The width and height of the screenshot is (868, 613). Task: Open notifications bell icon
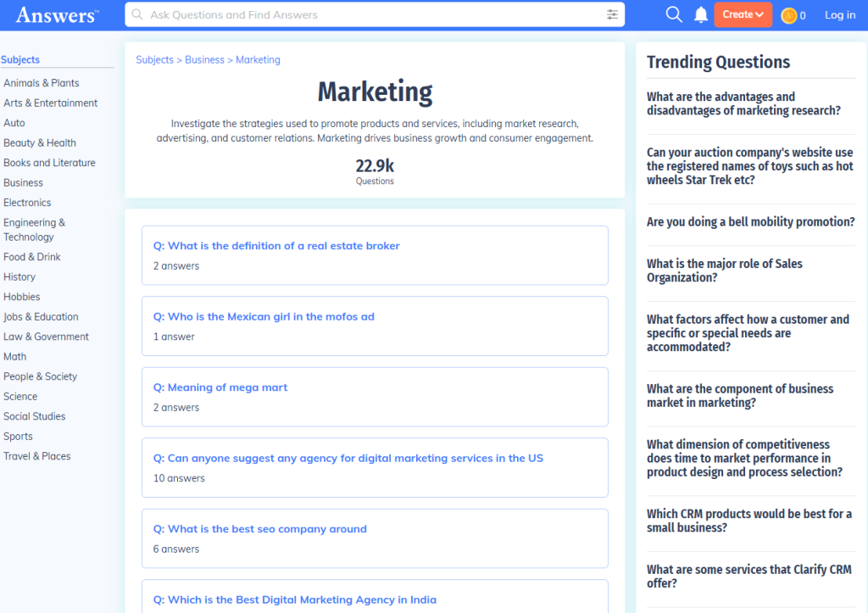coord(701,14)
